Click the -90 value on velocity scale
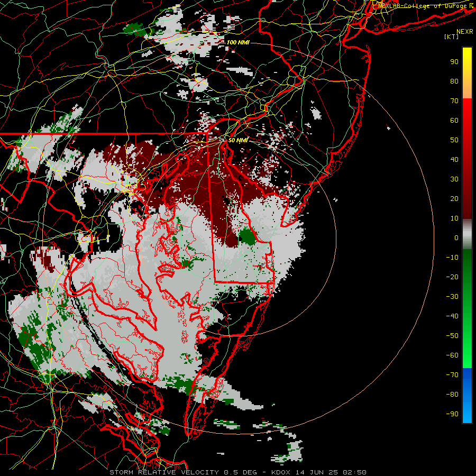The image size is (476, 476). point(452,414)
